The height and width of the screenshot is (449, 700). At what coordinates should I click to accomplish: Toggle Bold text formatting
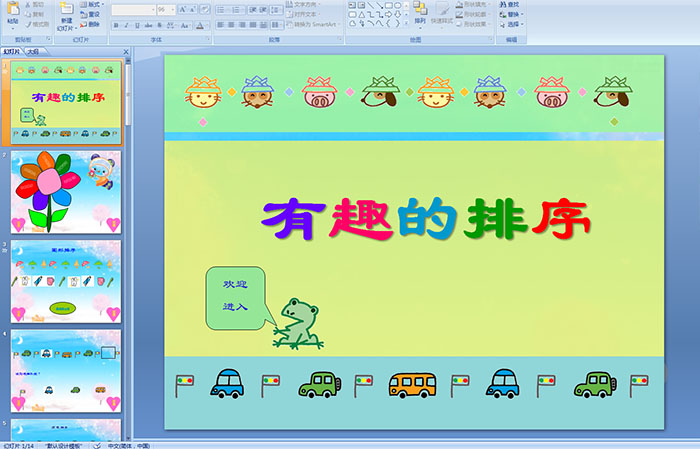(115, 24)
